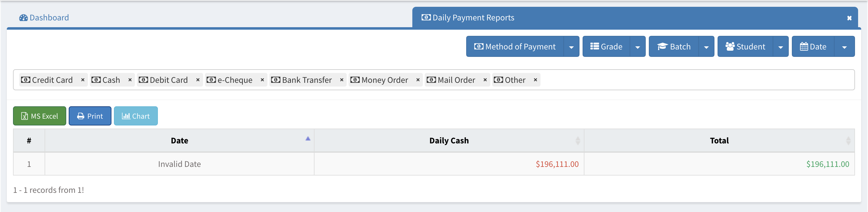Print the daily payment report

coord(90,116)
